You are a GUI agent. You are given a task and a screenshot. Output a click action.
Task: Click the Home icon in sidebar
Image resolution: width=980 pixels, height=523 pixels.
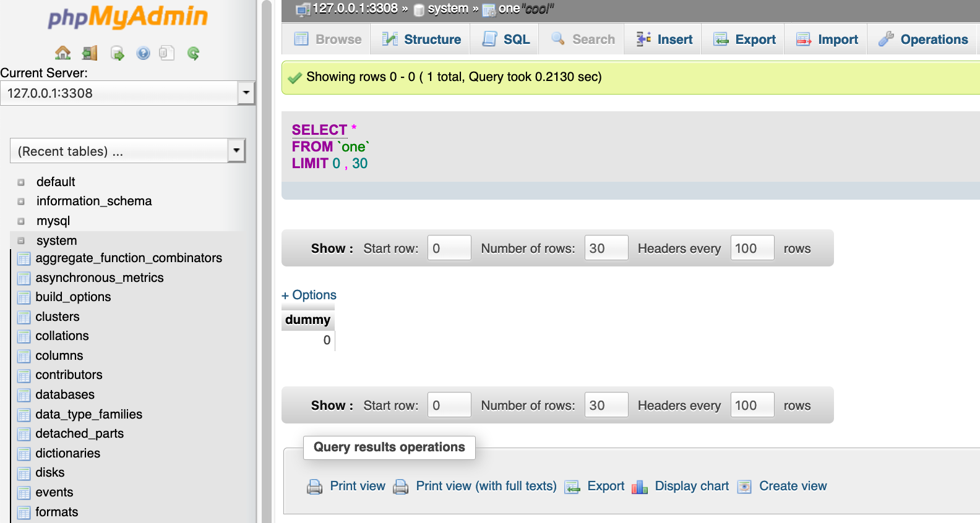(x=62, y=53)
